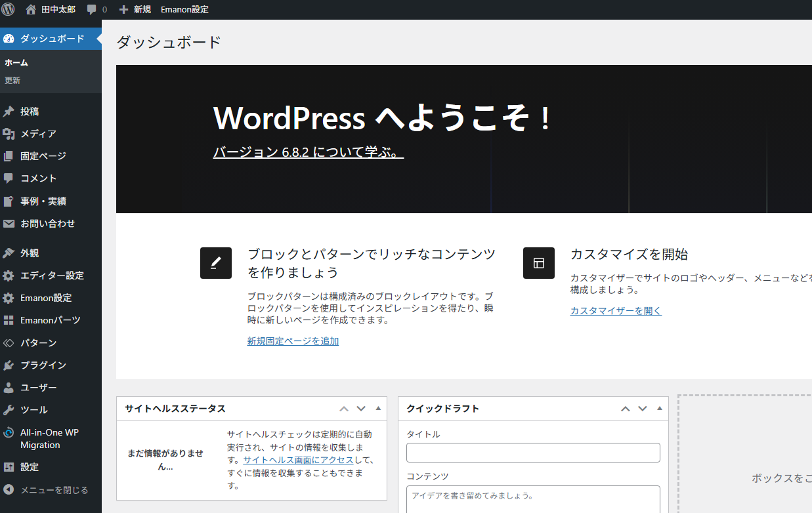Click the envelope icon for お問い合わせ
The height and width of the screenshot is (513, 812).
tap(9, 224)
